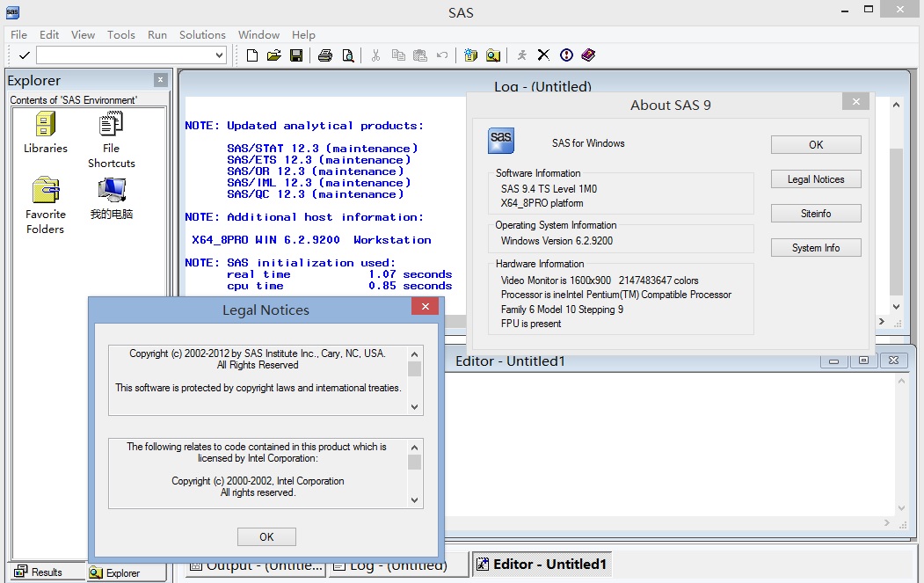
Task: Open the Solutions menu
Action: [x=202, y=35]
